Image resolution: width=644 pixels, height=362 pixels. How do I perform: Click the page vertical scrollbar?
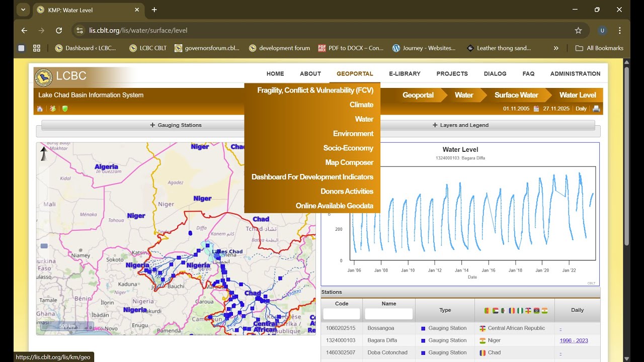coord(626,156)
